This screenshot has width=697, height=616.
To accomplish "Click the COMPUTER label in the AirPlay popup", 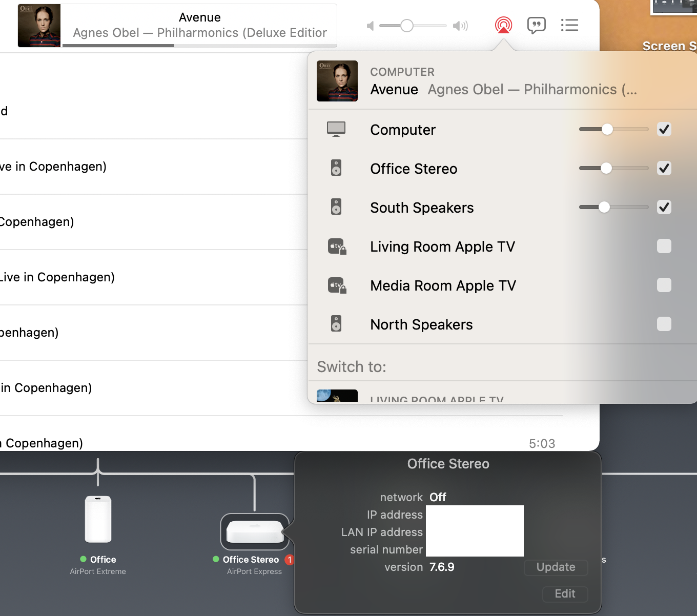I will point(402,72).
